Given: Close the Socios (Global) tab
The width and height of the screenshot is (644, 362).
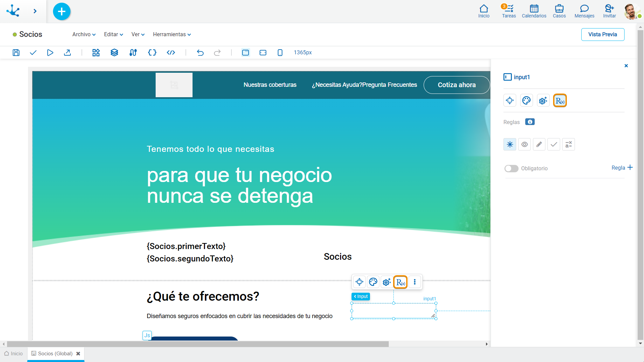Looking at the screenshot, I should coord(78,354).
